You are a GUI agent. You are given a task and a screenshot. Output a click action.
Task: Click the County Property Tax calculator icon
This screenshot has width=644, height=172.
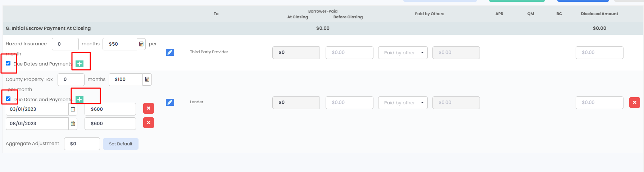pos(147,80)
